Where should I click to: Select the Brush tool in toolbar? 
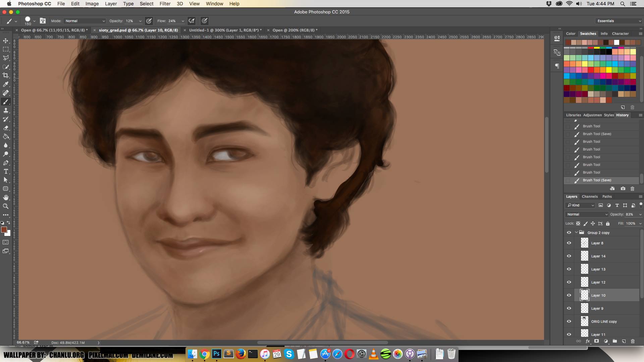6,102
